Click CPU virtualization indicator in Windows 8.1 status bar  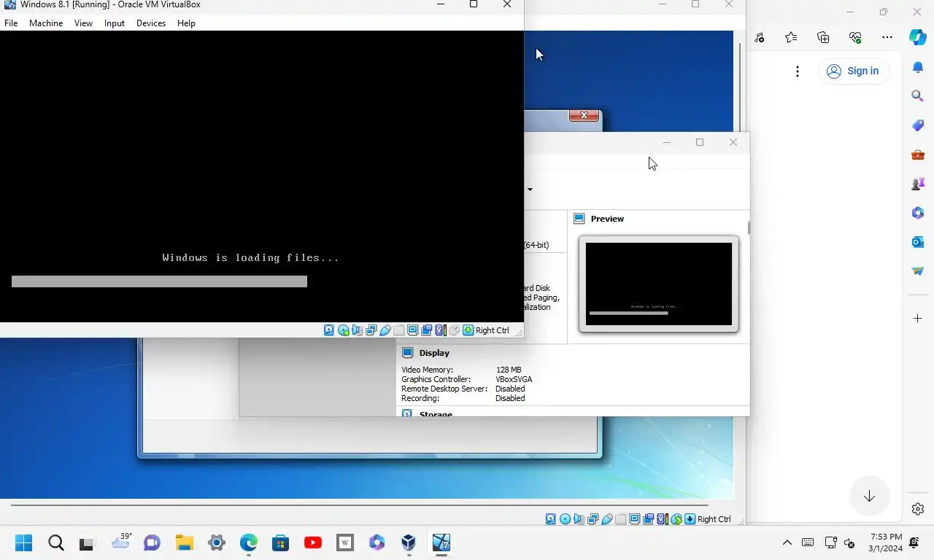[440, 330]
